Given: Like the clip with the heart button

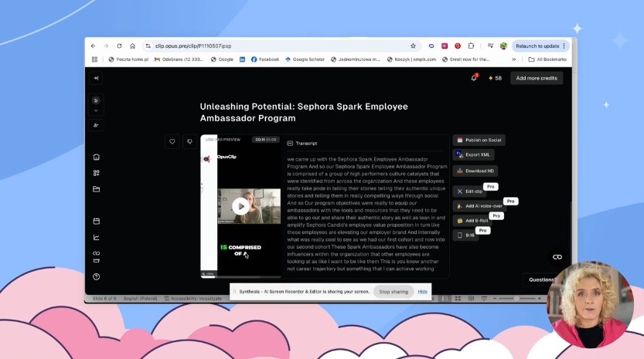Looking at the screenshot, I should coord(172,142).
